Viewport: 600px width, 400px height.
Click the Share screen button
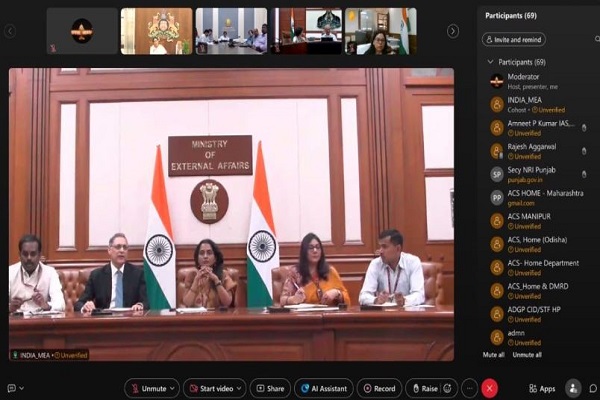point(270,388)
